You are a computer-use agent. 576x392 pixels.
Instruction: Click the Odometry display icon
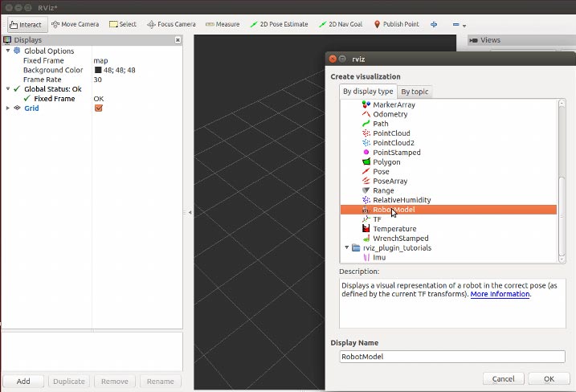[366, 114]
